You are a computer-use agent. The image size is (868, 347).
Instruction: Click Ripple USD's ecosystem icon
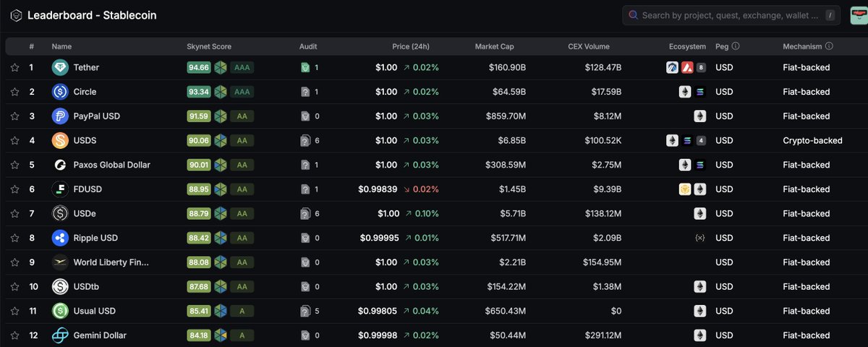pos(699,238)
